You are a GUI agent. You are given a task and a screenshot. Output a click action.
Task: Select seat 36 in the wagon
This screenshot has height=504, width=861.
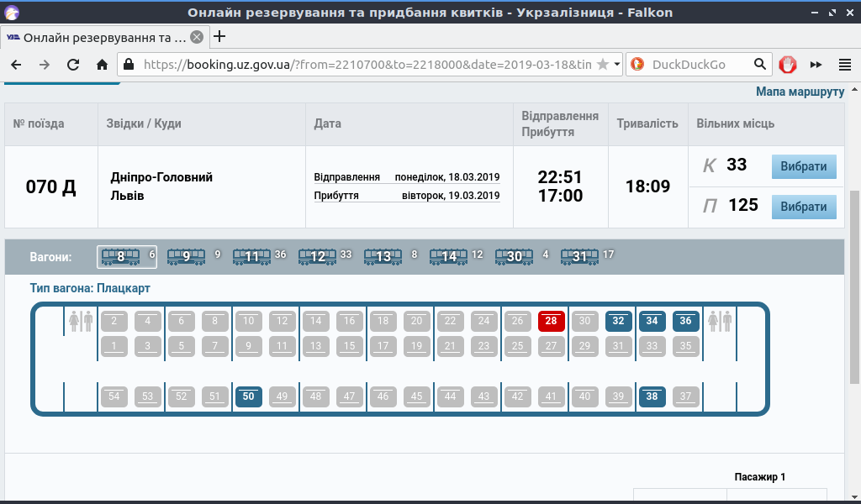pyautogui.click(x=685, y=321)
